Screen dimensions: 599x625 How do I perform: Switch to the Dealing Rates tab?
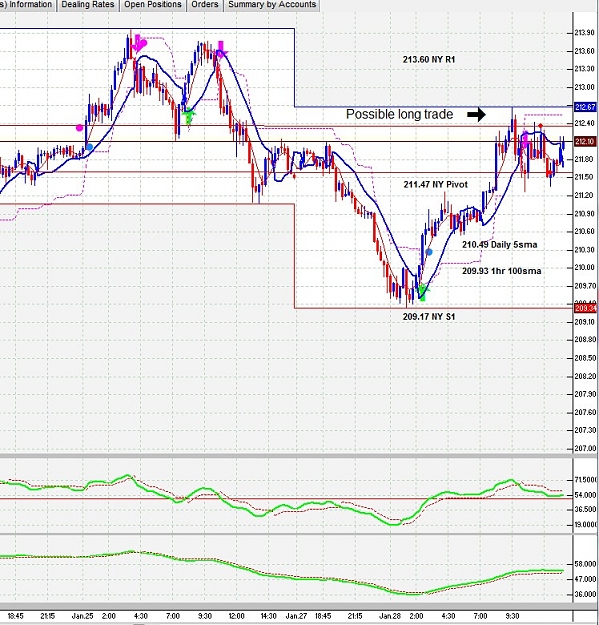tap(88, 5)
